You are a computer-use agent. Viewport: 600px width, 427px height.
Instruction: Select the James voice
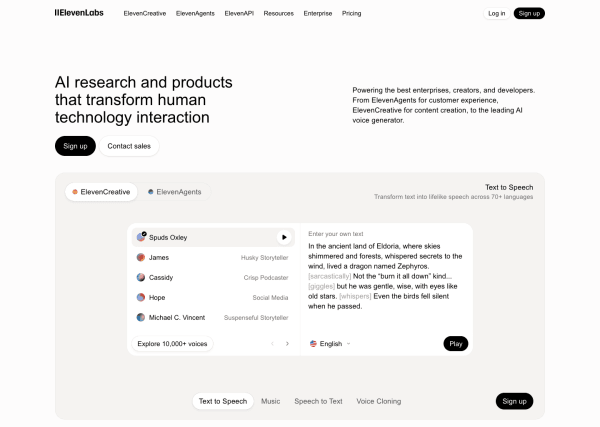point(213,258)
